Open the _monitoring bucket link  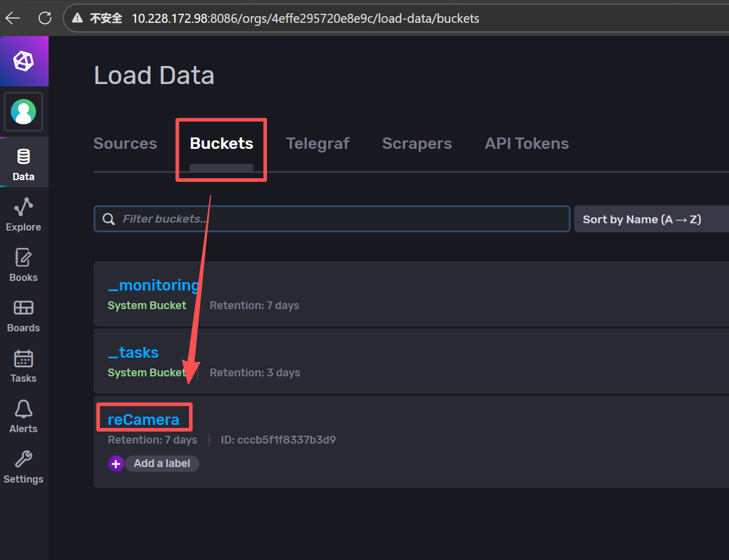pos(153,285)
